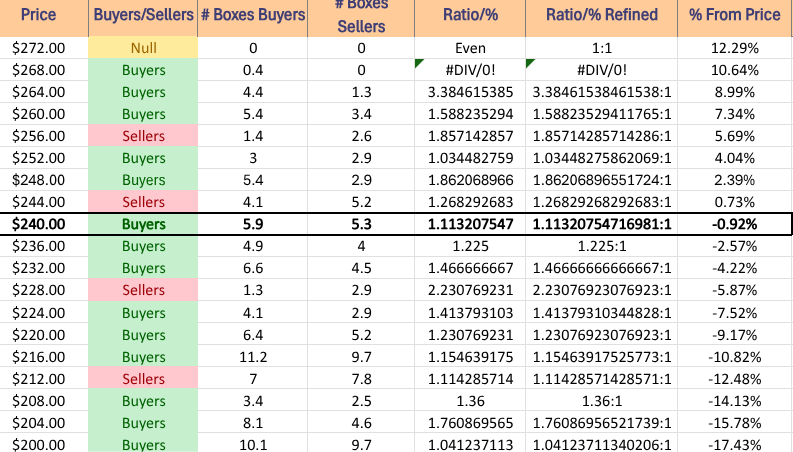This screenshot has height=452, width=793.
Task: Click the Ratio/% Refined column header
Action: [601, 16]
